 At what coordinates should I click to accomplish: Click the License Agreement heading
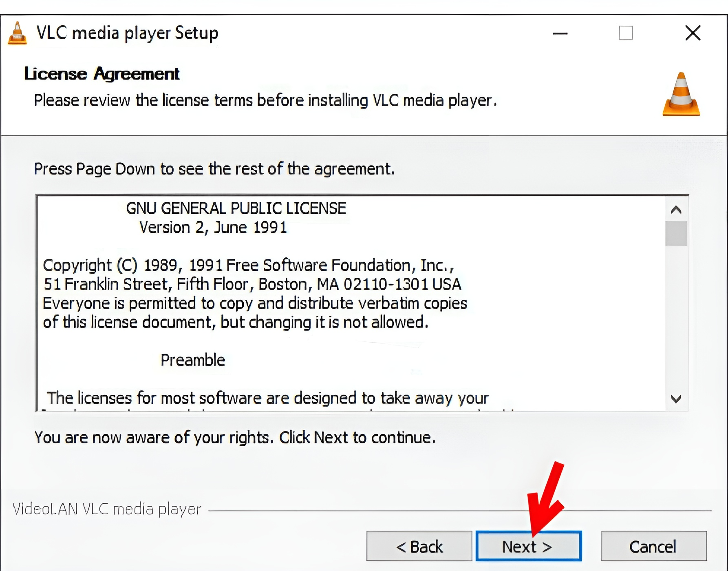102,74
